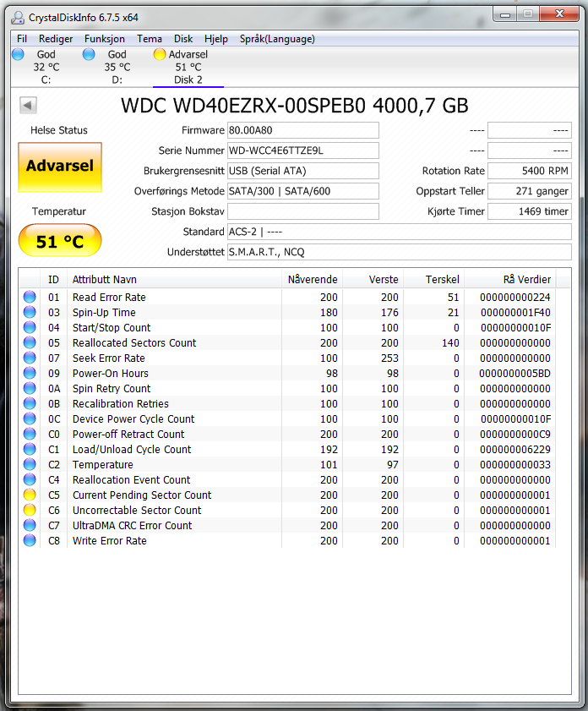The height and width of the screenshot is (711, 588).
Task: Open the Fil menu
Action: [22, 39]
